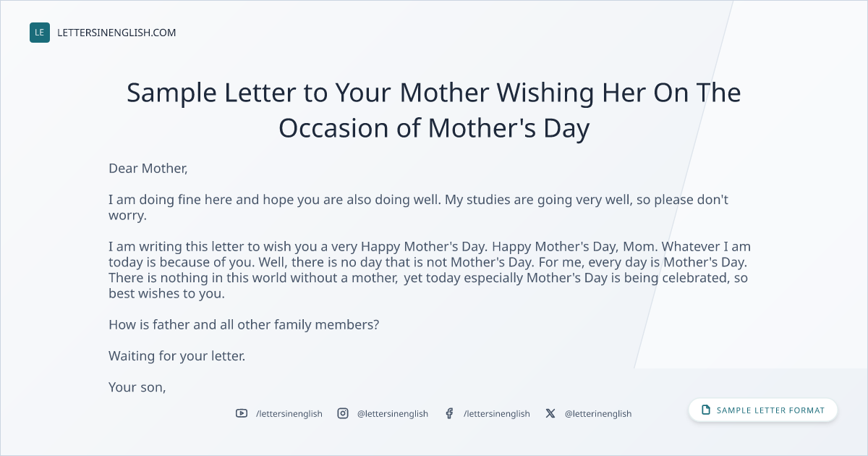This screenshot has height=456, width=868.
Task: Click the Instagram icon in the footer
Action: [x=343, y=413]
